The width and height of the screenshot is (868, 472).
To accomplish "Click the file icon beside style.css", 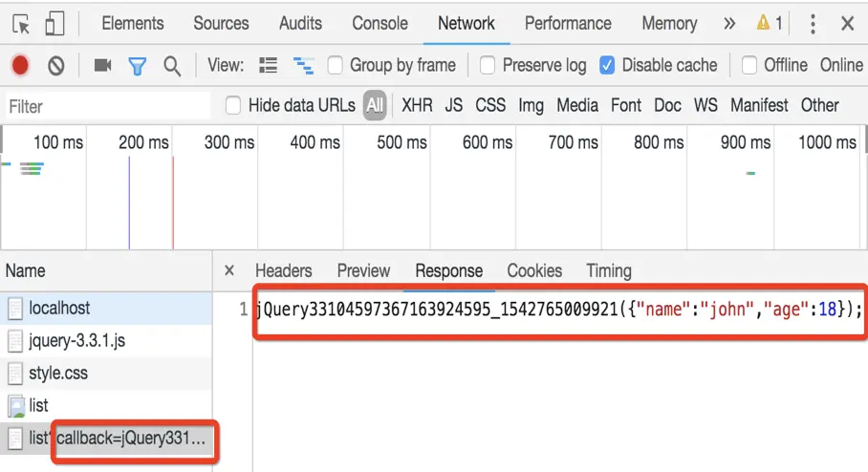I will coord(15,374).
